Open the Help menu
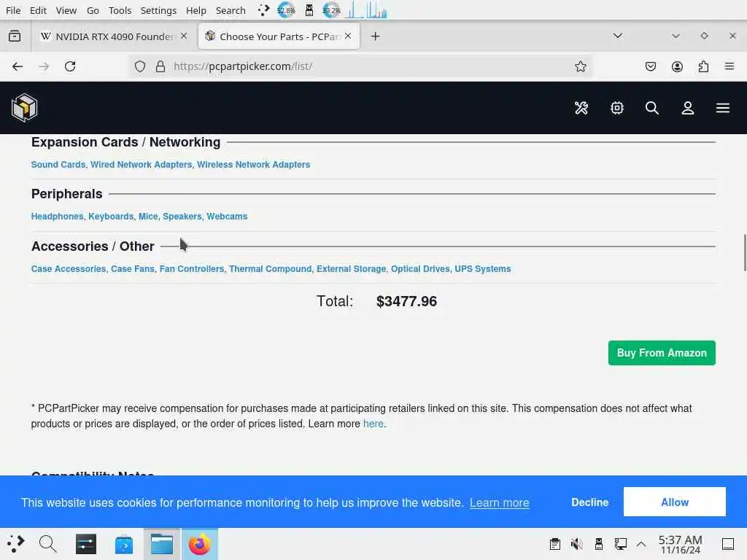The image size is (747, 560). [196, 10]
